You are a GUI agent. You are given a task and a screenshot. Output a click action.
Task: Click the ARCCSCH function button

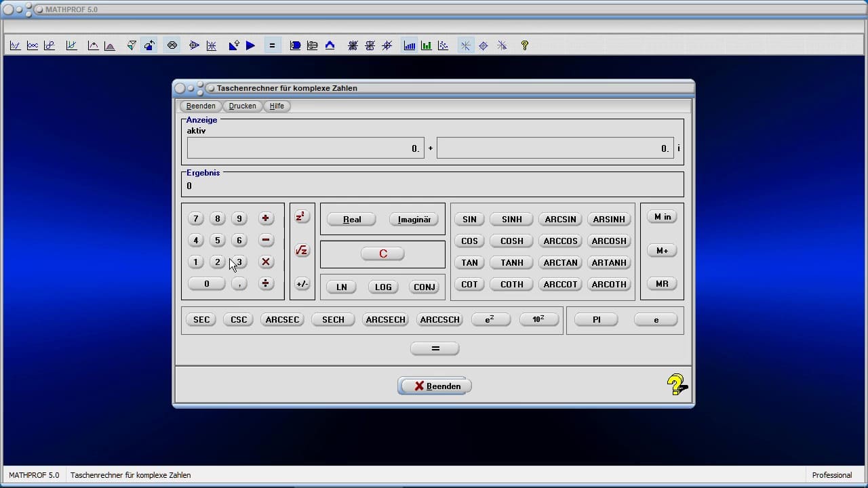click(439, 319)
